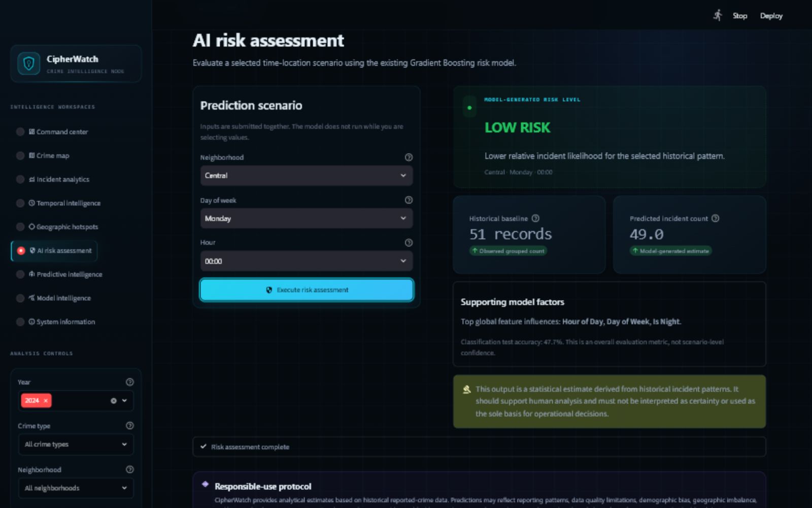
Task: Click the AI risk assessment page title
Action: 268,40
